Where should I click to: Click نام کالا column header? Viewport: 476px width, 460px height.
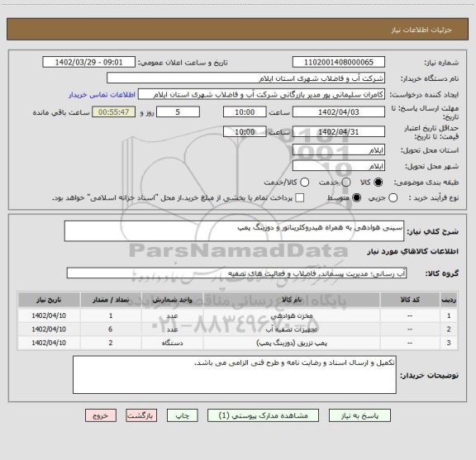click(292, 300)
